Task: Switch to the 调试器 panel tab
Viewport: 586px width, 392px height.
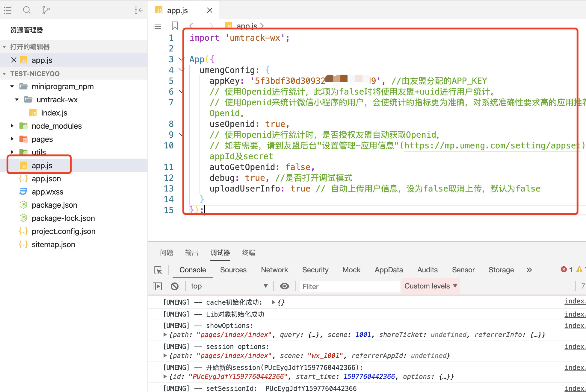Action: point(220,253)
